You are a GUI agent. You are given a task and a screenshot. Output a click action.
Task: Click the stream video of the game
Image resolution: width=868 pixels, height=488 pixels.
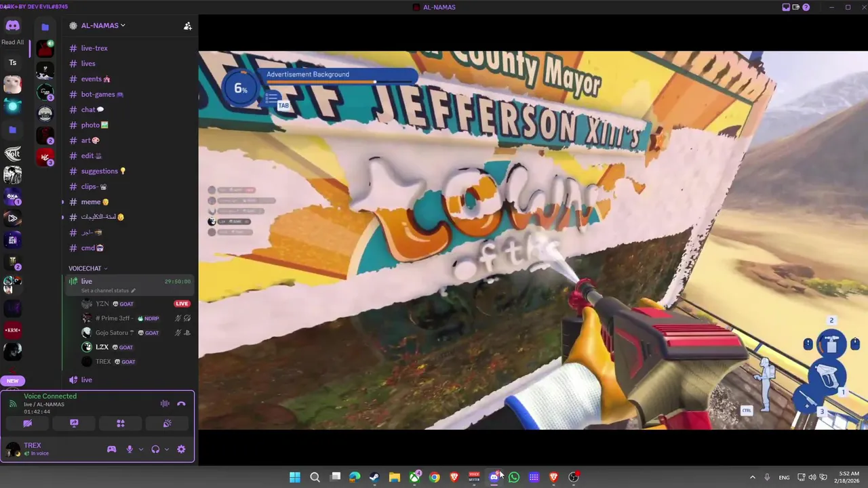533,240
